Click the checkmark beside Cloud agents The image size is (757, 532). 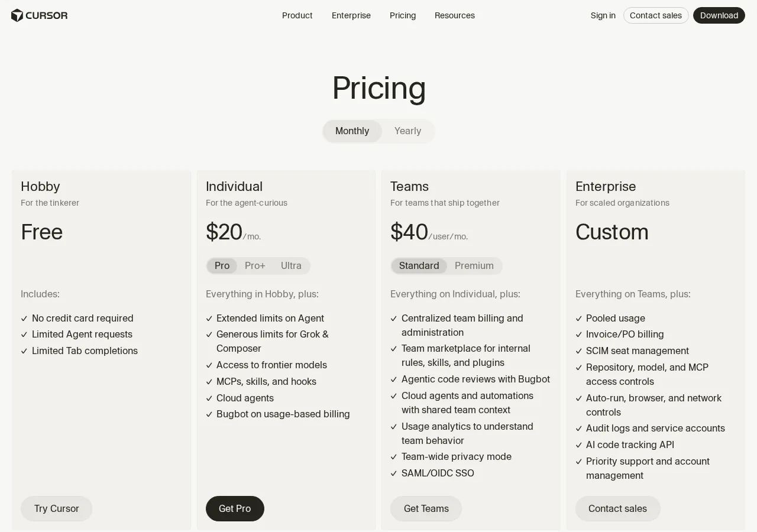[209, 398]
